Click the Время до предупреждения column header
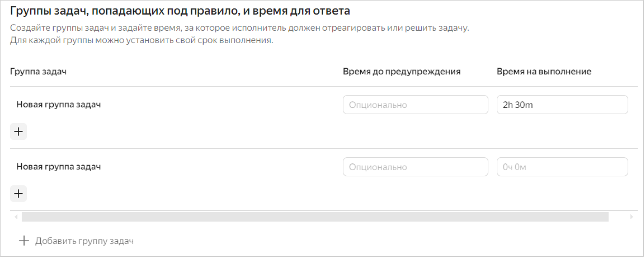 click(401, 72)
